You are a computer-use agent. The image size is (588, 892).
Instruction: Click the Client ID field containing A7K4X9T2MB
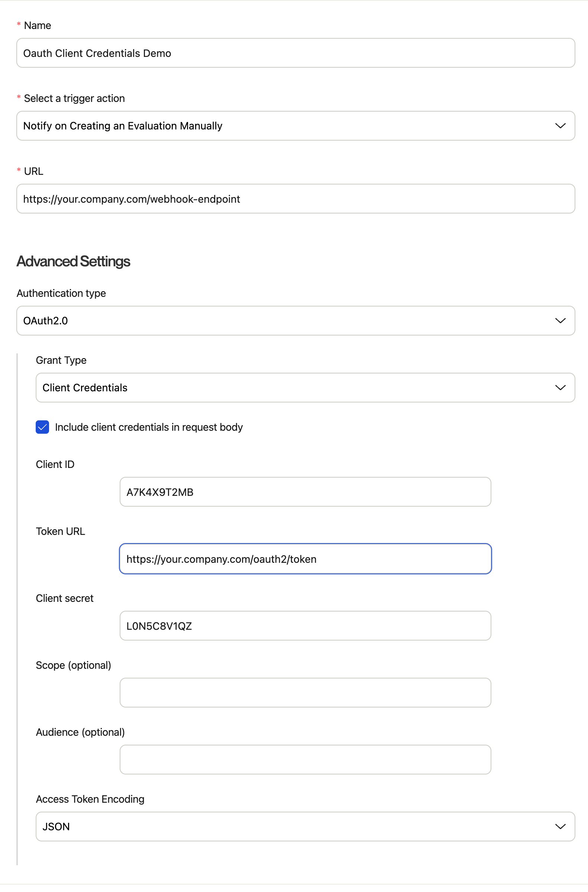point(305,492)
